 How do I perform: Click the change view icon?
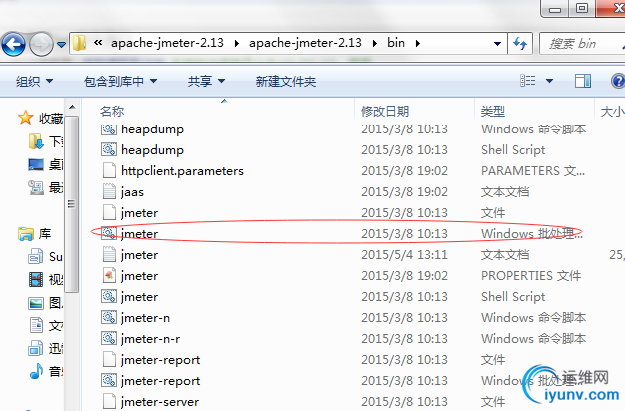[x=527, y=81]
